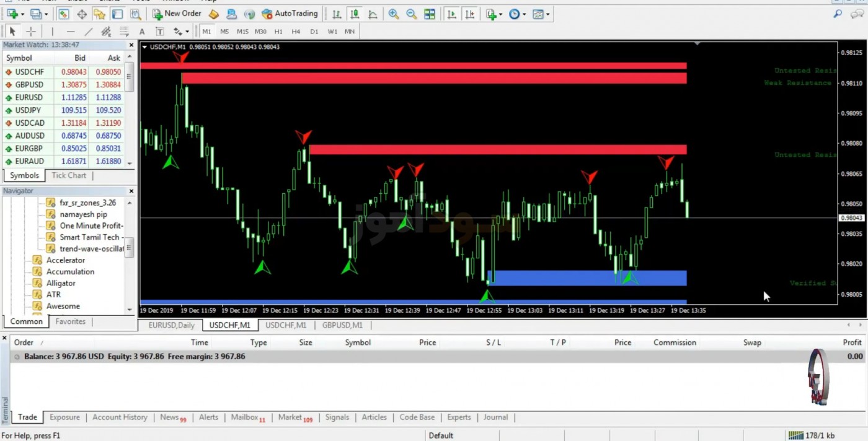The width and height of the screenshot is (868, 441).
Task: Select the Crosshair tool
Action: point(30,32)
